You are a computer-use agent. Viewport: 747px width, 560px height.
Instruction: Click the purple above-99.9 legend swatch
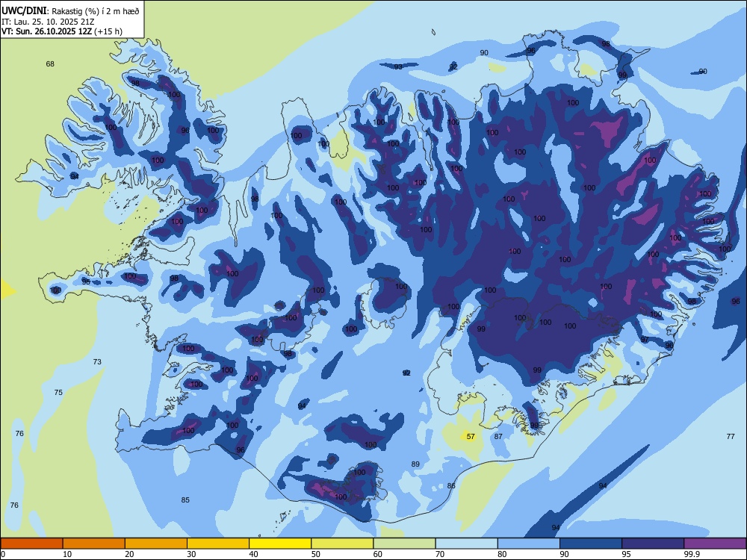[715, 544]
